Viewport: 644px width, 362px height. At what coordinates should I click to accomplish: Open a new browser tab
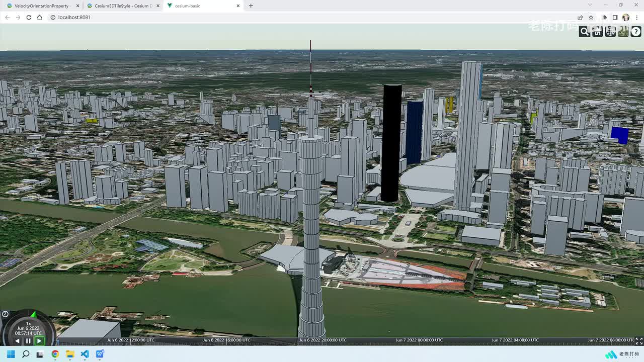click(251, 6)
